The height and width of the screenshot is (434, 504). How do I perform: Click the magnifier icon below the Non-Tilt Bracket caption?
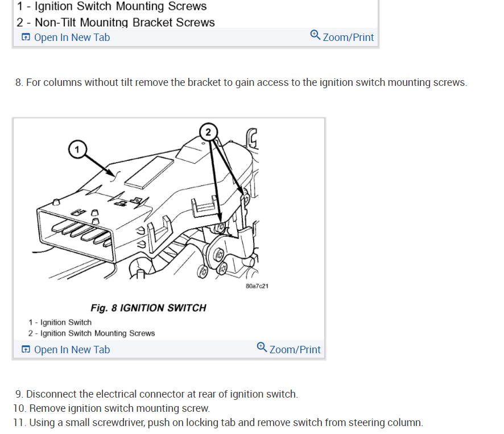click(315, 35)
